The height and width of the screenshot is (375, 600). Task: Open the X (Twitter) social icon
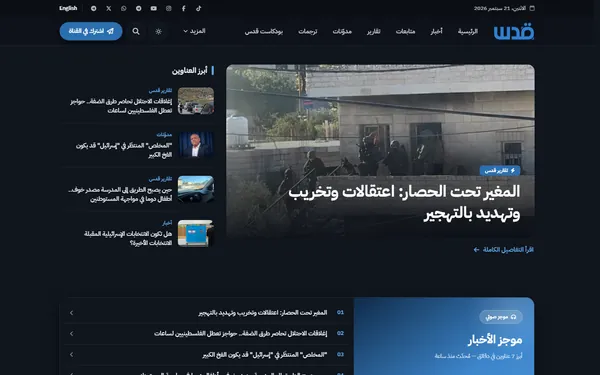coord(109,8)
